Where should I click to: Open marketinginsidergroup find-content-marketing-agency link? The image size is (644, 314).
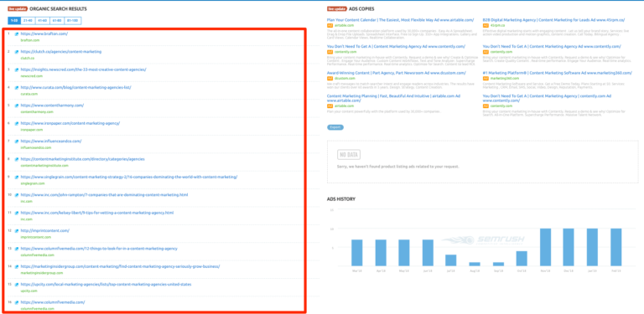[120, 266]
